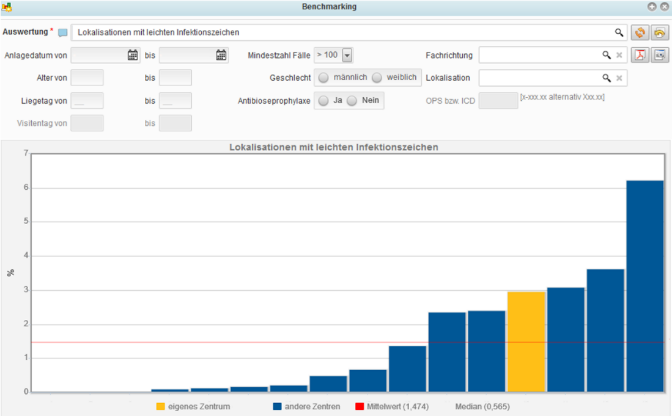This screenshot has width=672, height=416.
Task: Click the 'Mindestzahl Fälle' label
Action: pyautogui.click(x=279, y=55)
